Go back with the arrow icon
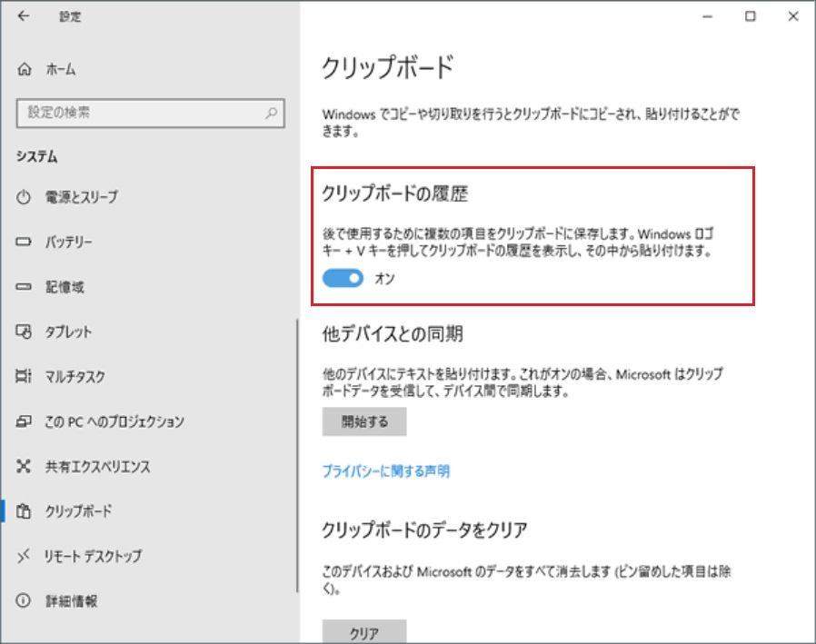The image size is (816, 644). [x=23, y=16]
